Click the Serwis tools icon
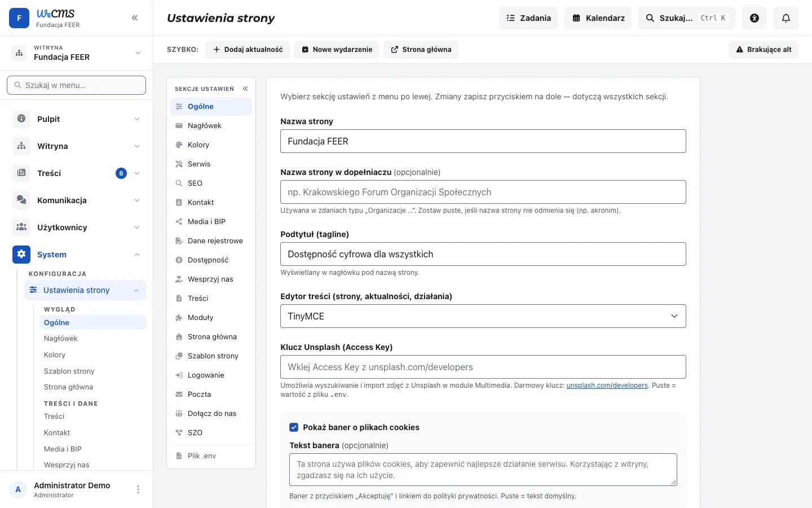This screenshot has height=508, width=812. pyautogui.click(x=179, y=164)
